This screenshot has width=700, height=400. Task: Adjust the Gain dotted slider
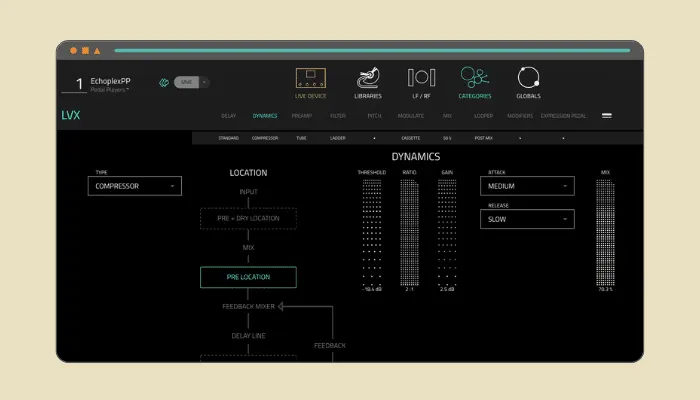tap(447, 232)
